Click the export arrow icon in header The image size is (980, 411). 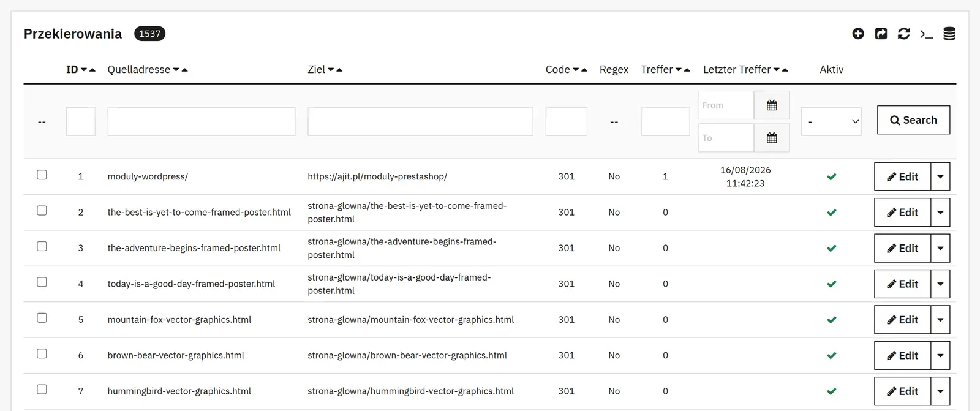881,34
